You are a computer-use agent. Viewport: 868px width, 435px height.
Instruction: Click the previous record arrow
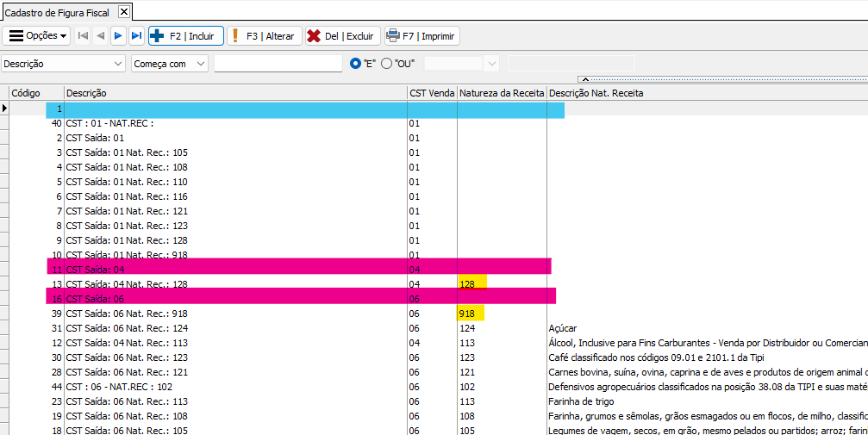point(100,36)
